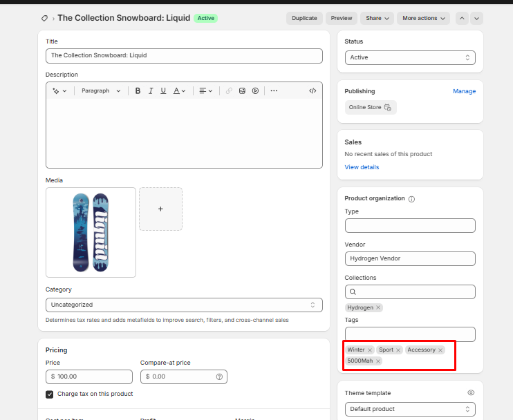Toggle bold formatting in description
The height and width of the screenshot is (420, 513).
point(138,91)
